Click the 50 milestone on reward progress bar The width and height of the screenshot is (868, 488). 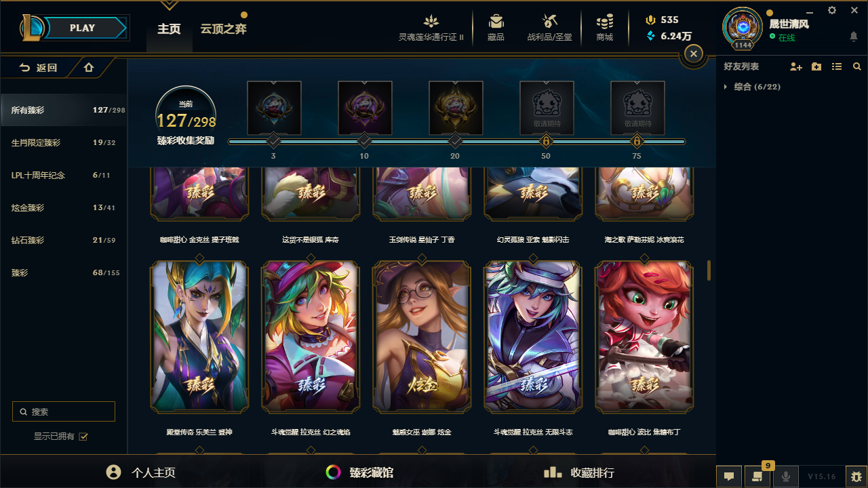coord(546,142)
